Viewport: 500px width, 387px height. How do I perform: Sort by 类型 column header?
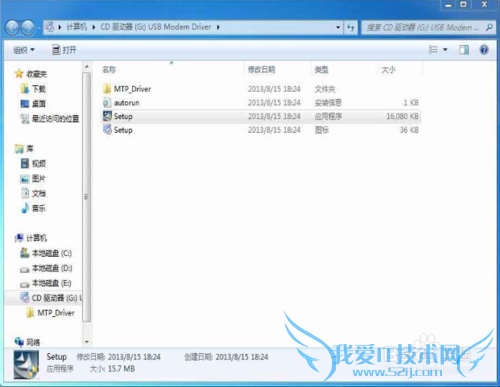pyautogui.click(x=321, y=70)
